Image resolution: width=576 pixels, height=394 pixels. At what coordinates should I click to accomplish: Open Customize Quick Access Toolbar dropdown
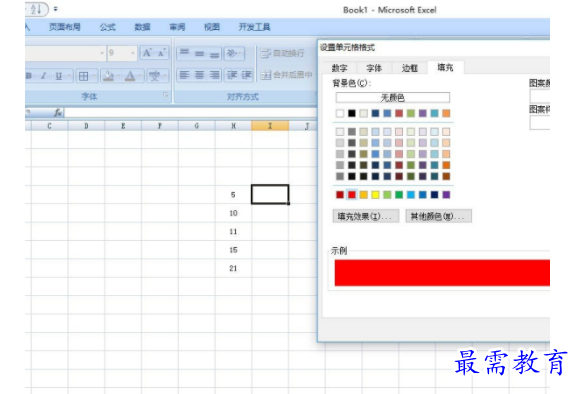(55, 9)
